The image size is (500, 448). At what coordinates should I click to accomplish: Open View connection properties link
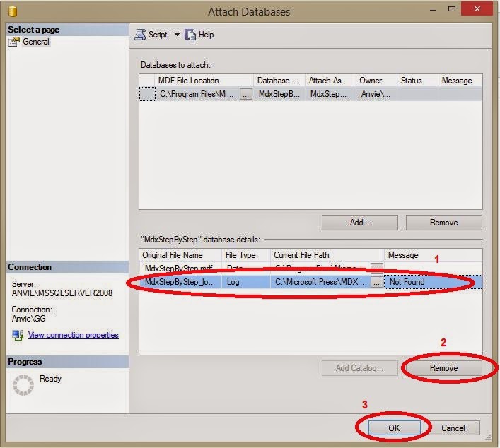[x=74, y=335]
